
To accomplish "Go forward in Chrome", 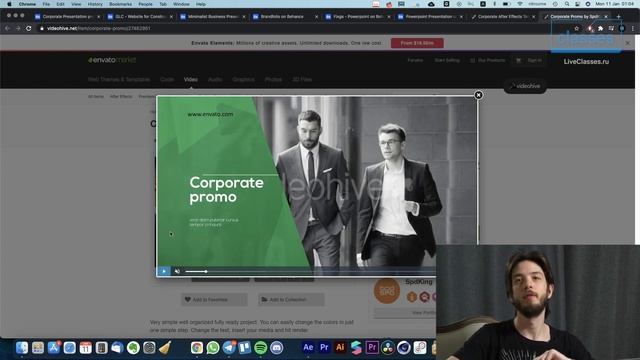I will [x=18, y=28].
